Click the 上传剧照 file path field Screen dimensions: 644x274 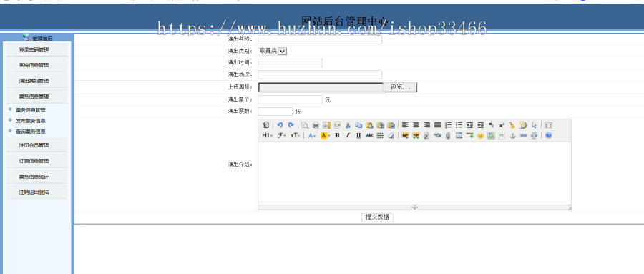321,87
